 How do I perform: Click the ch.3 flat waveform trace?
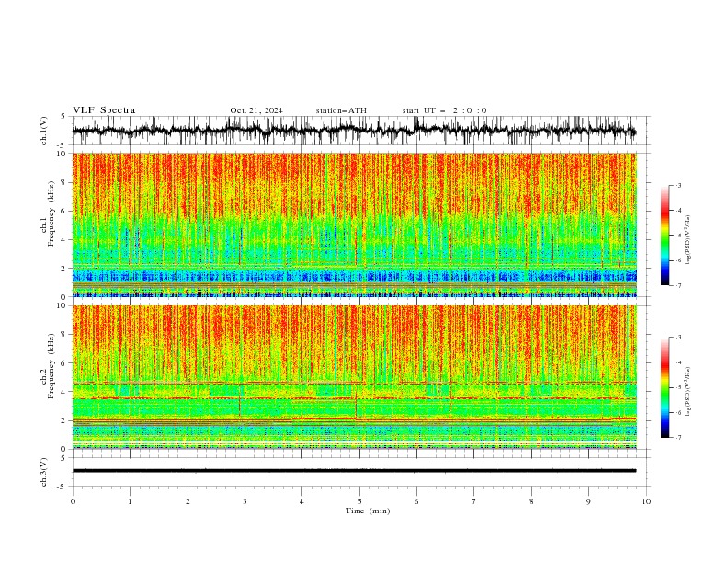(x=354, y=471)
